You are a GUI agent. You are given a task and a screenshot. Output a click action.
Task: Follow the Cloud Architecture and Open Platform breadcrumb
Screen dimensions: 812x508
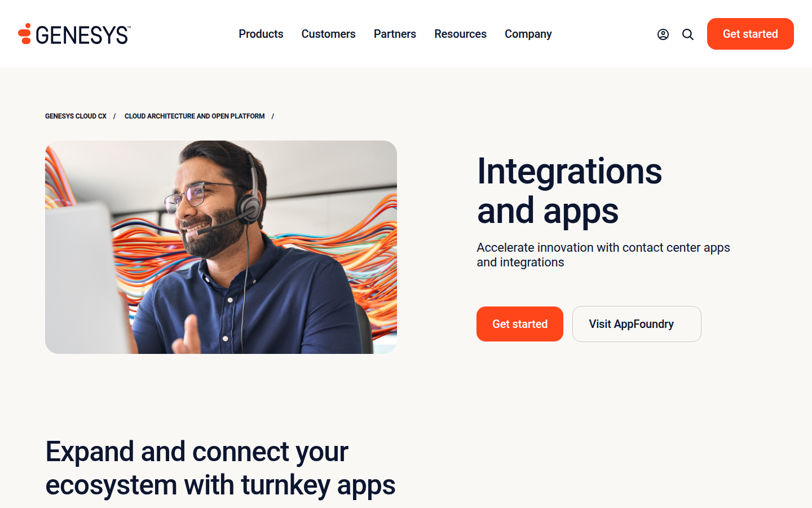195,116
